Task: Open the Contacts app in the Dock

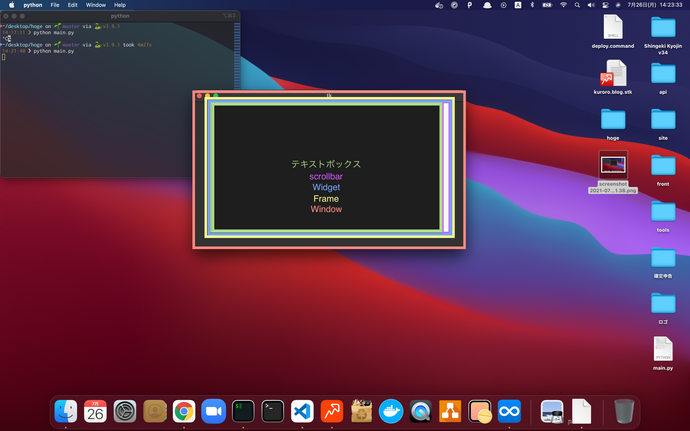Action: tap(154, 411)
